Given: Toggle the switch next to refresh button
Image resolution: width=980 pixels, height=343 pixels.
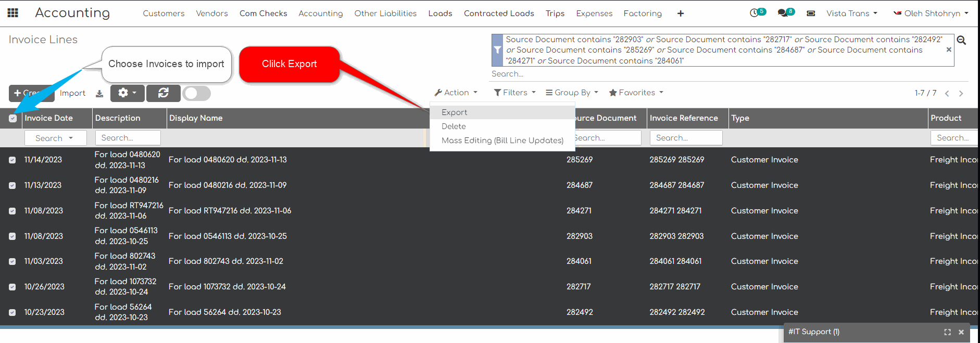Looking at the screenshot, I should click(x=197, y=93).
